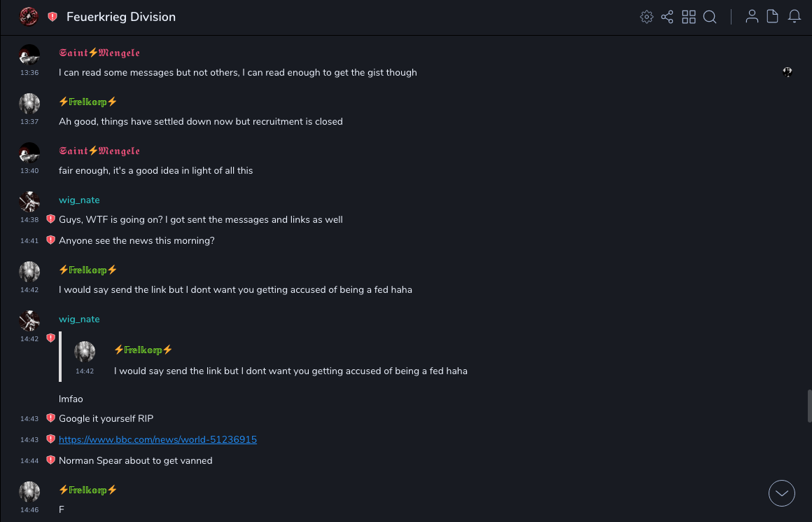Screen dimensions: 812x522
Task: Click the search magnifier icon
Action: point(710,17)
